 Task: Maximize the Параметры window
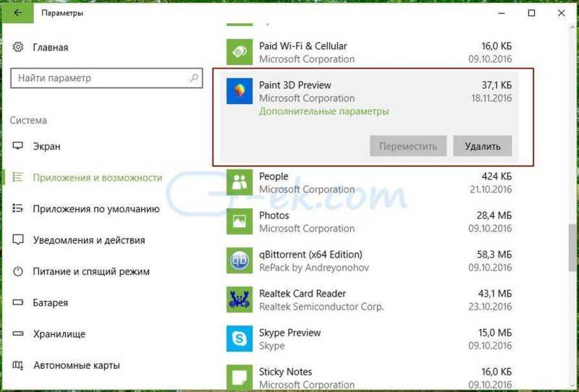tap(531, 13)
